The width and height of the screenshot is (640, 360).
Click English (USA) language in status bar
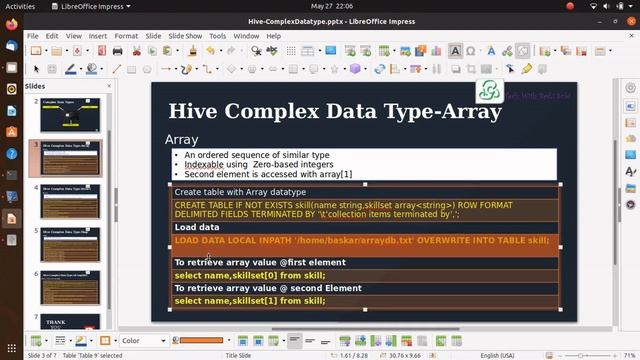click(497, 356)
